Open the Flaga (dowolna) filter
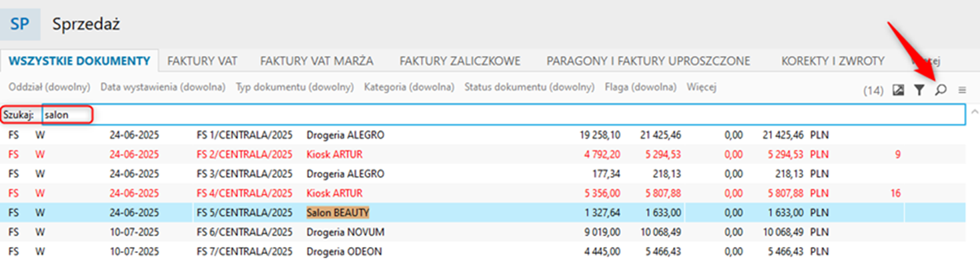The image size is (980, 261). point(640,87)
